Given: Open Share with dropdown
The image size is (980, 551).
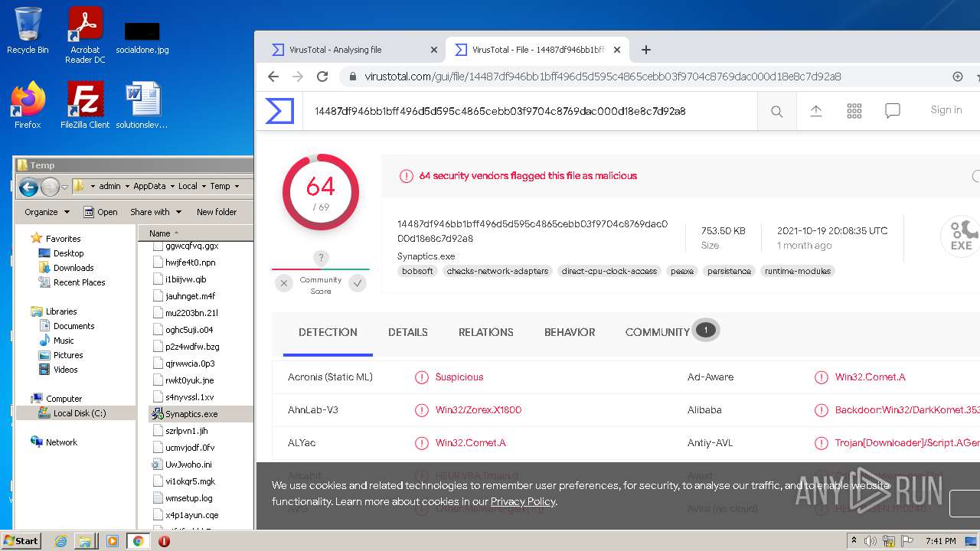Looking at the screenshot, I should pos(155,212).
